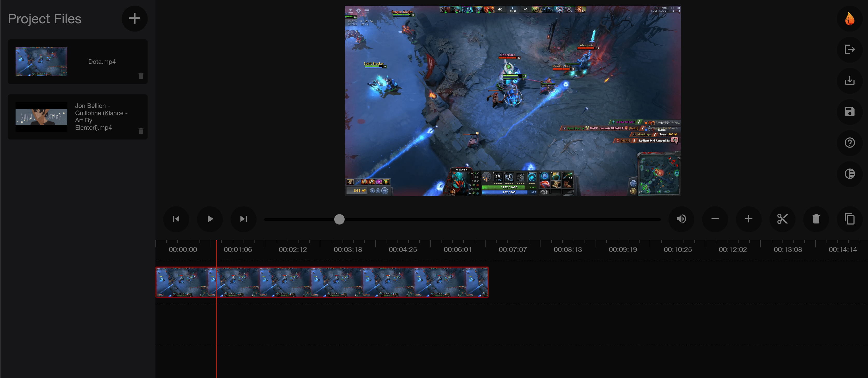Screen dimensions: 868x378
Task: Delete Dota.mp4 using its trash icon
Action: tap(141, 76)
